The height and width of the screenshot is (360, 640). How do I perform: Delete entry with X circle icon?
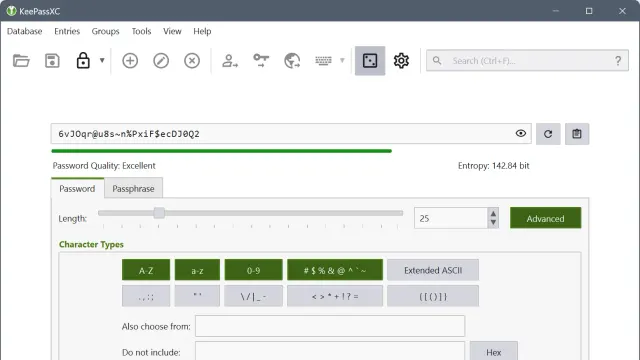[192, 61]
